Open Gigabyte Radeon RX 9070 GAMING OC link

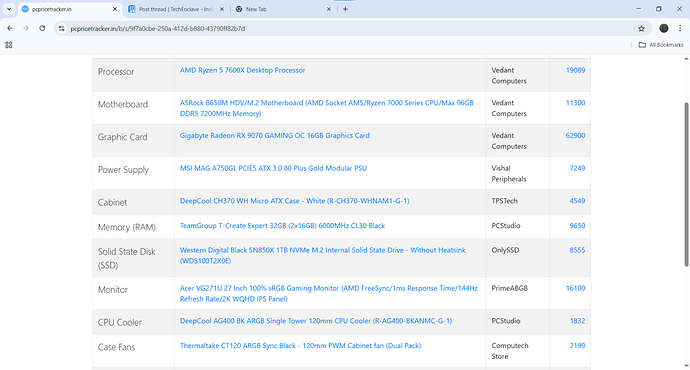(x=275, y=136)
